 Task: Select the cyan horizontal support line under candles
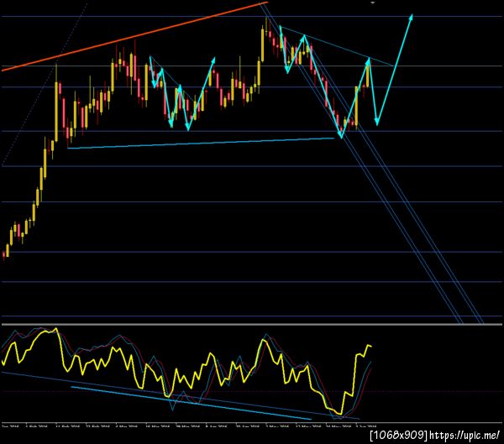201,143
